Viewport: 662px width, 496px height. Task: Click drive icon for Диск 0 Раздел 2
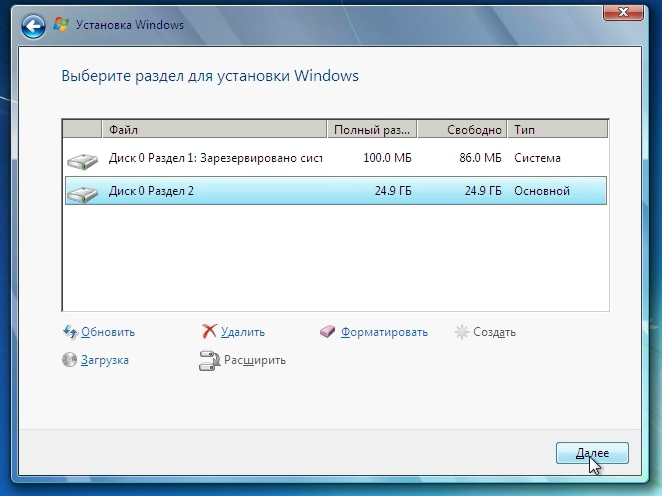click(82, 193)
